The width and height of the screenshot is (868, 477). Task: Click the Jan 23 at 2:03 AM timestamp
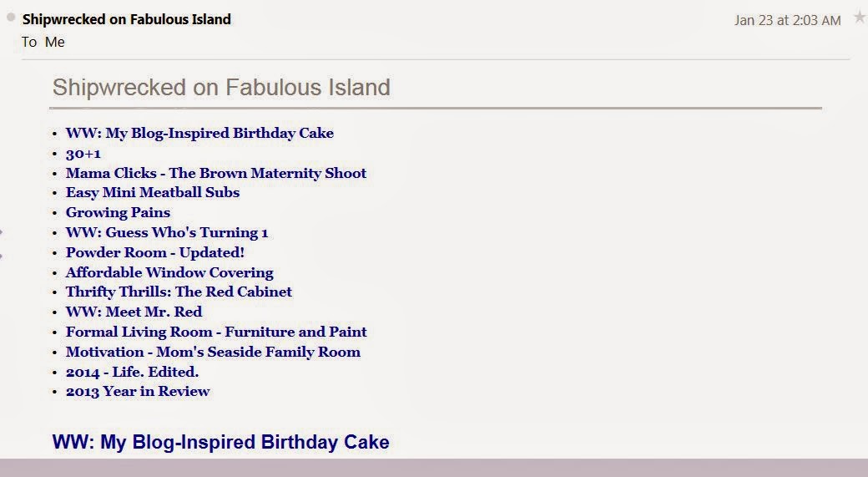click(787, 21)
